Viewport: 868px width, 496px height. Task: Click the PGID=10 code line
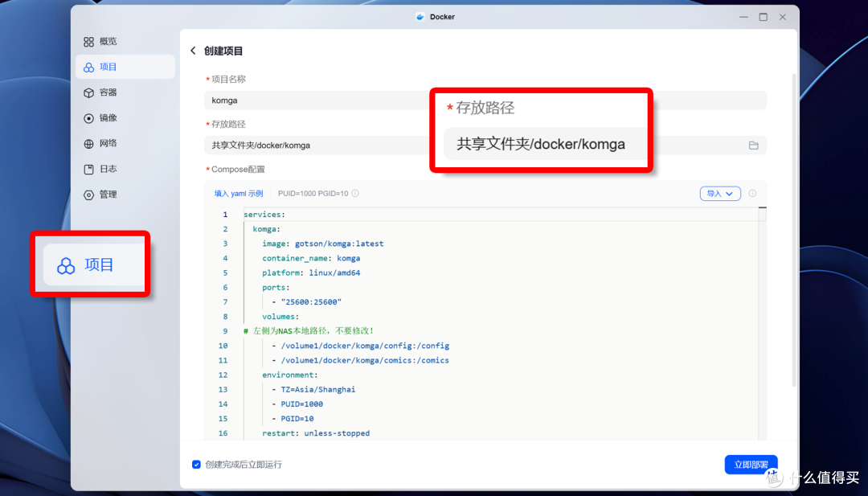[x=293, y=419]
